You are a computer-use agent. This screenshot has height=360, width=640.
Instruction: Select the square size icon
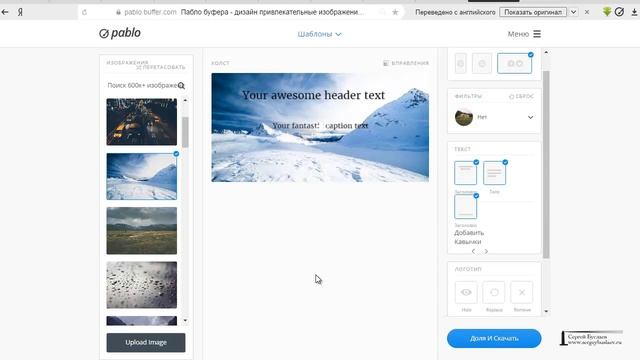pyautogui.click(x=482, y=63)
